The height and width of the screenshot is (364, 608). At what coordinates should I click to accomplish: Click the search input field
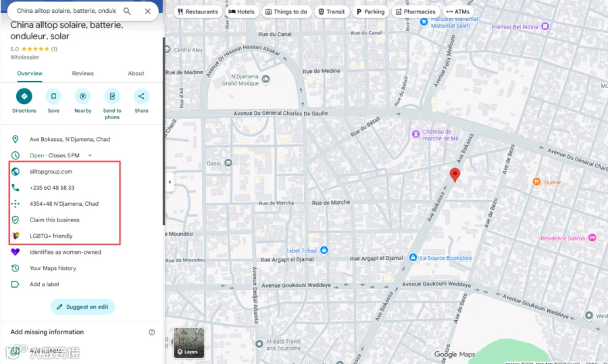pyautogui.click(x=66, y=11)
